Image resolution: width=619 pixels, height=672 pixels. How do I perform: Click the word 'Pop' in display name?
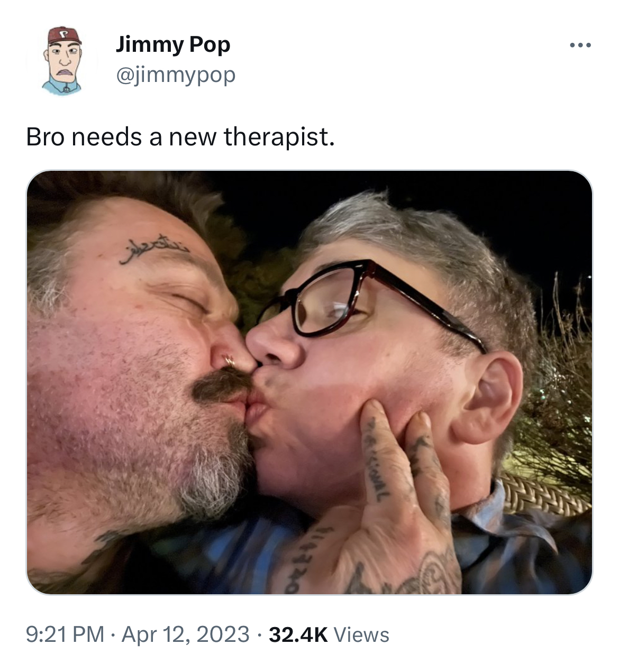[210, 45]
